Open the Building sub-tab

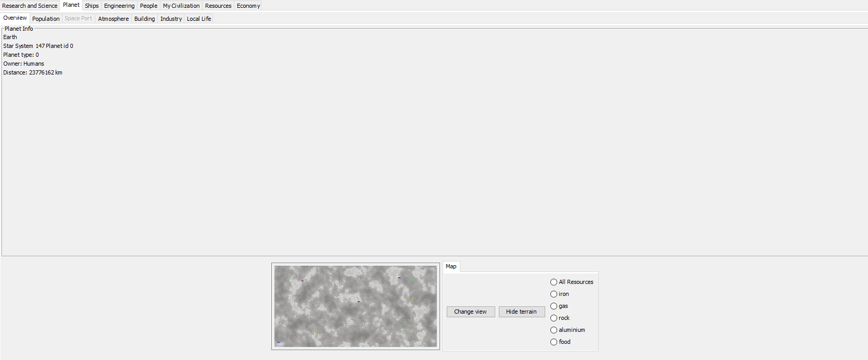[145, 19]
